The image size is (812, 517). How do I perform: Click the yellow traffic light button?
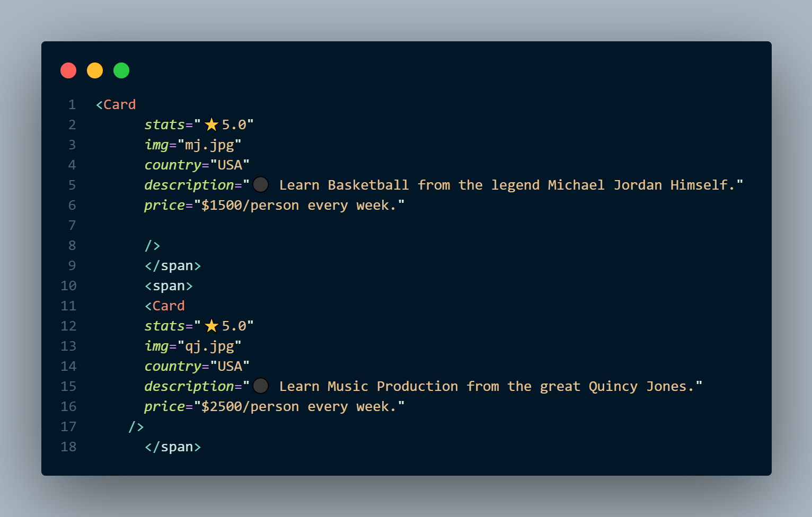click(95, 70)
